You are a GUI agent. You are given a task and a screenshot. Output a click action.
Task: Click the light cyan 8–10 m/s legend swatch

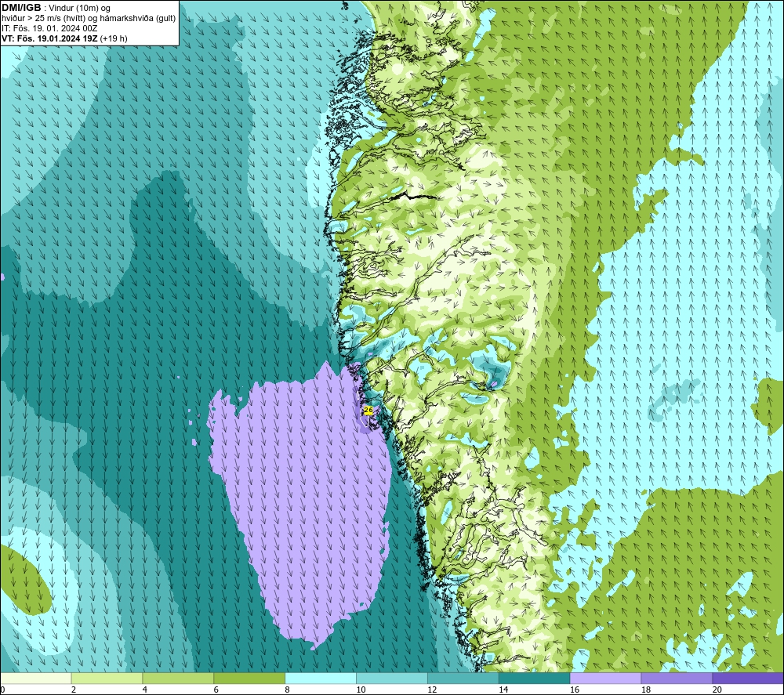pyautogui.click(x=321, y=678)
